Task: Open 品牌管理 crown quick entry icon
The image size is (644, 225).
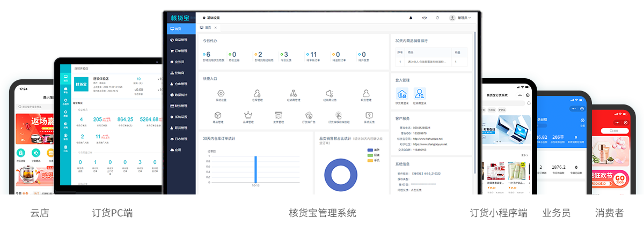Action: click(248, 115)
